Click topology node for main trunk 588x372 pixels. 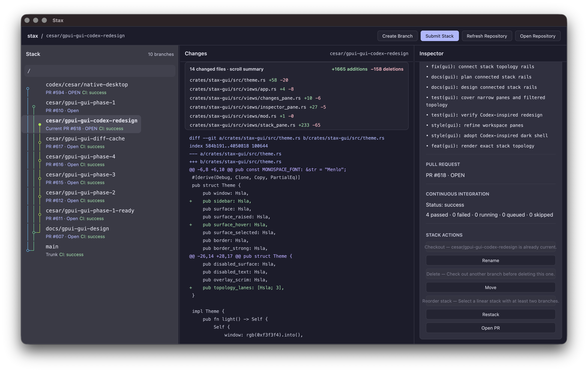(28, 250)
